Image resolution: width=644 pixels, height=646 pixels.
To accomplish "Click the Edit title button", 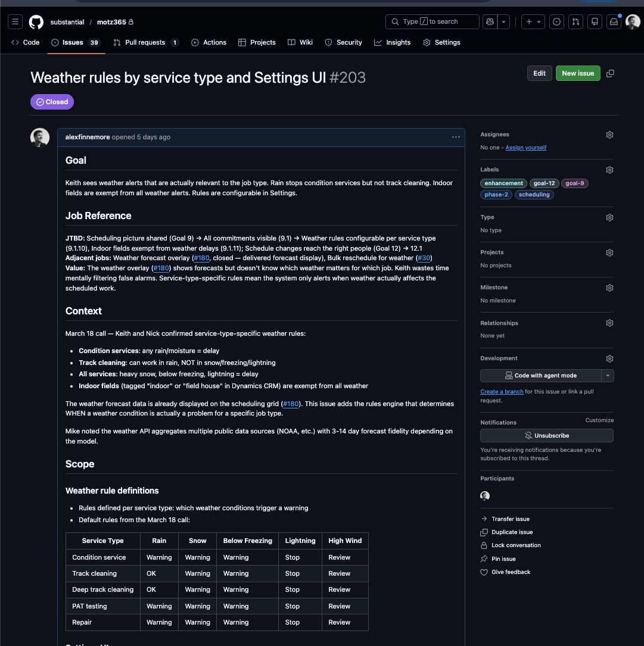I will pyautogui.click(x=539, y=73).
